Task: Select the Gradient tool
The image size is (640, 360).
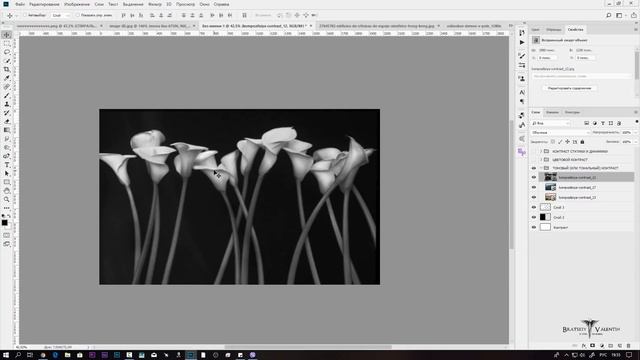Action: tap(7, 130)
